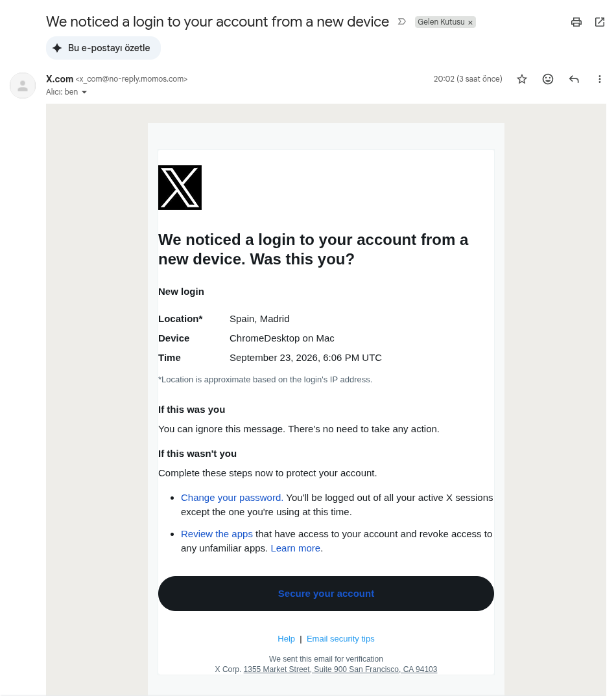The width and height of the screenshot is (616, 696).
Task: Summarize with Bu e-postayı özetle
Action: [x=103, y=48]
